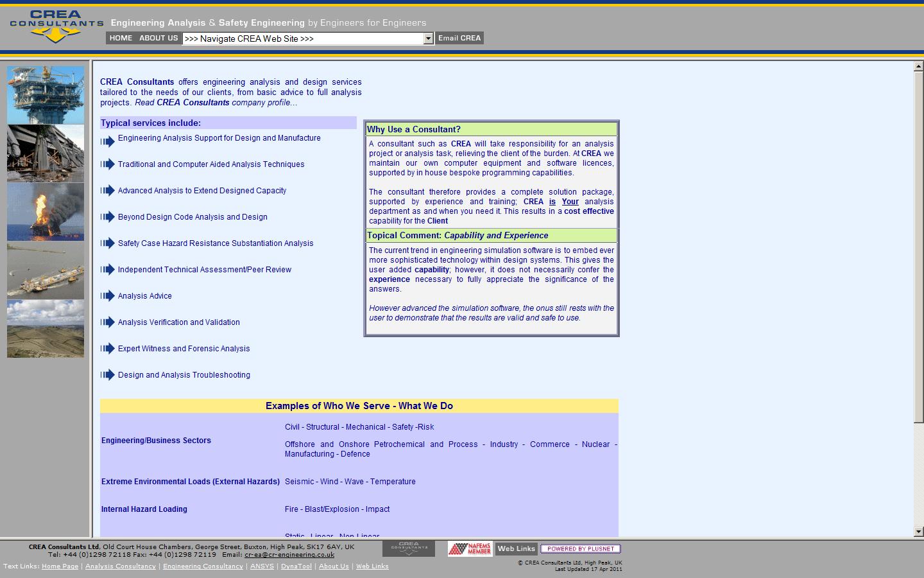
Task: Expand the Web Links footer button
Action: pos(516,548)
